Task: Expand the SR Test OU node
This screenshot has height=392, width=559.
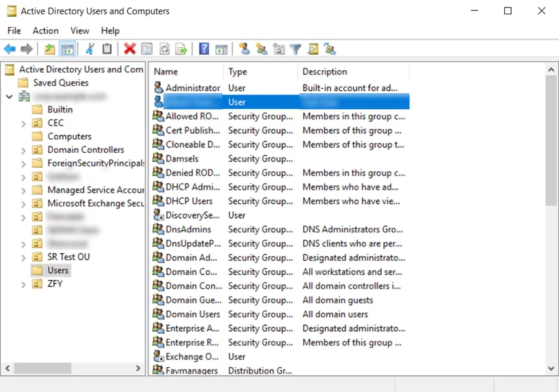Action: (x=23, y=257)
